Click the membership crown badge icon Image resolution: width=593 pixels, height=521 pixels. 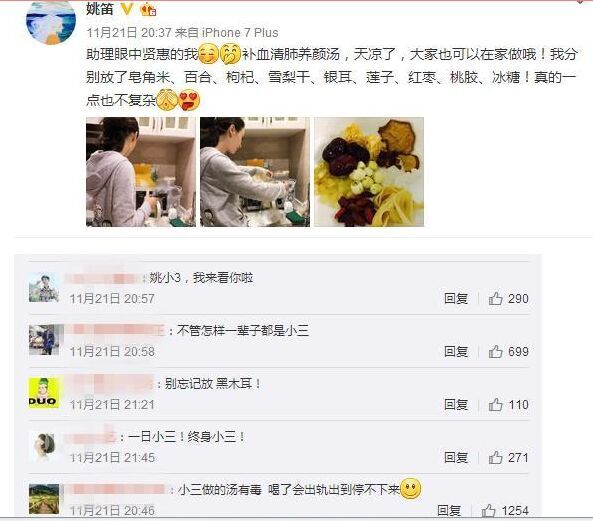tap(148, 9)
